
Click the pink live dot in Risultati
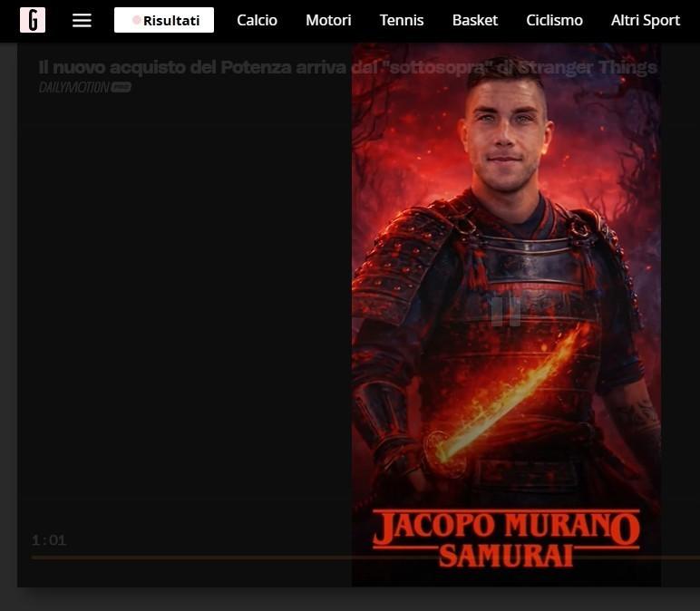(x=137, y=20)
